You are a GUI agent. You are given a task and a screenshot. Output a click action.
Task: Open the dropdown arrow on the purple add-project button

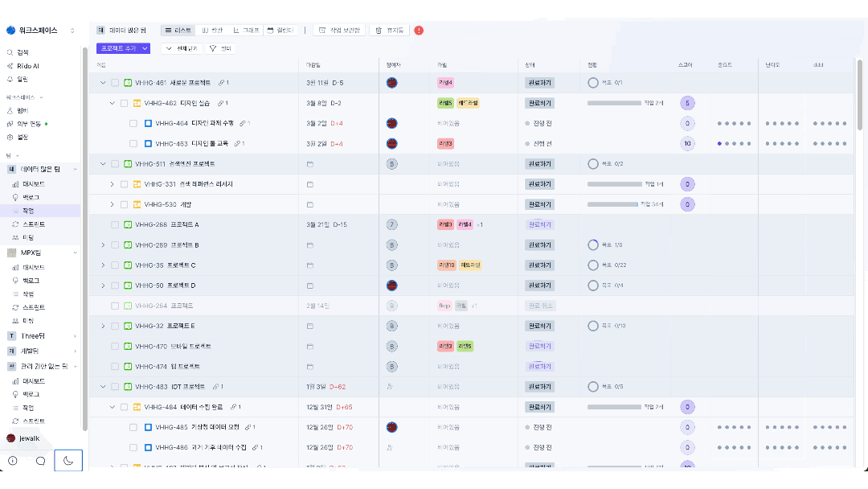145,48
